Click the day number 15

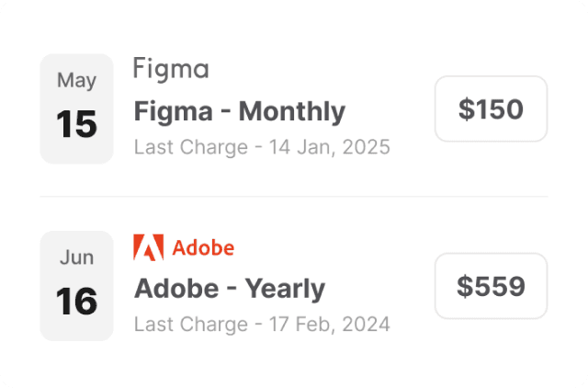click(x=76, y=124)
